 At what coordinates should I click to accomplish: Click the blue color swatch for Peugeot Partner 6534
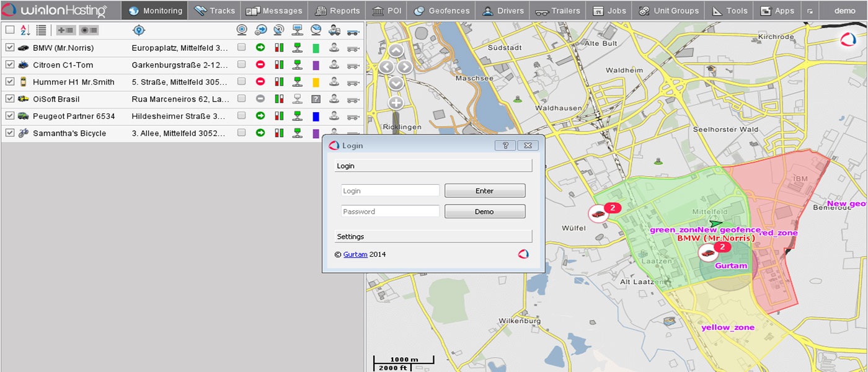(x=316, y=116)
